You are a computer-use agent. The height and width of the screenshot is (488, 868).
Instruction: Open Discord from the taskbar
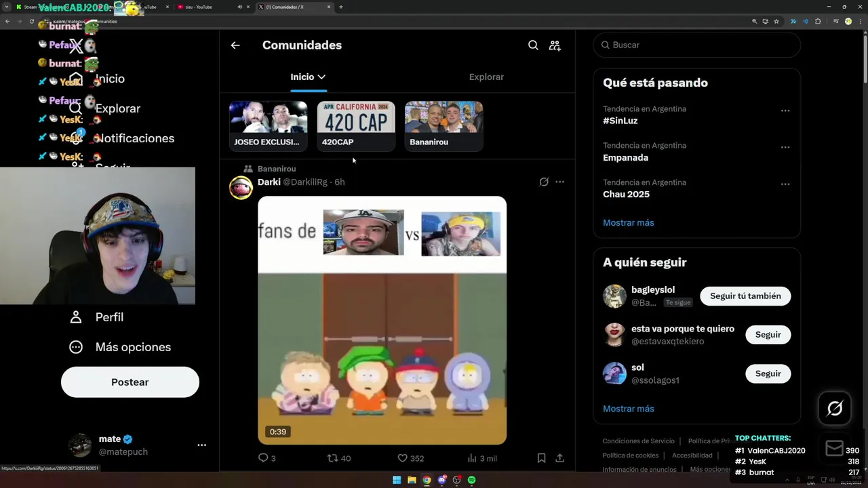(442, 480)
